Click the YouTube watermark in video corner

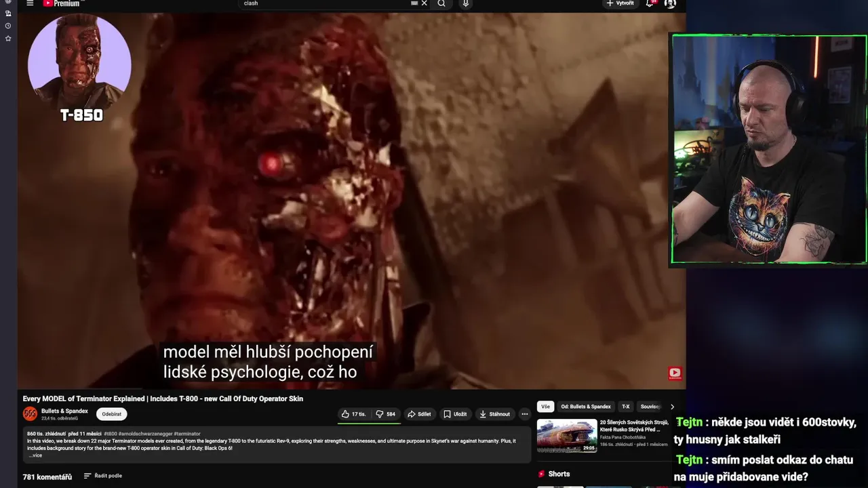pos(675,373)
